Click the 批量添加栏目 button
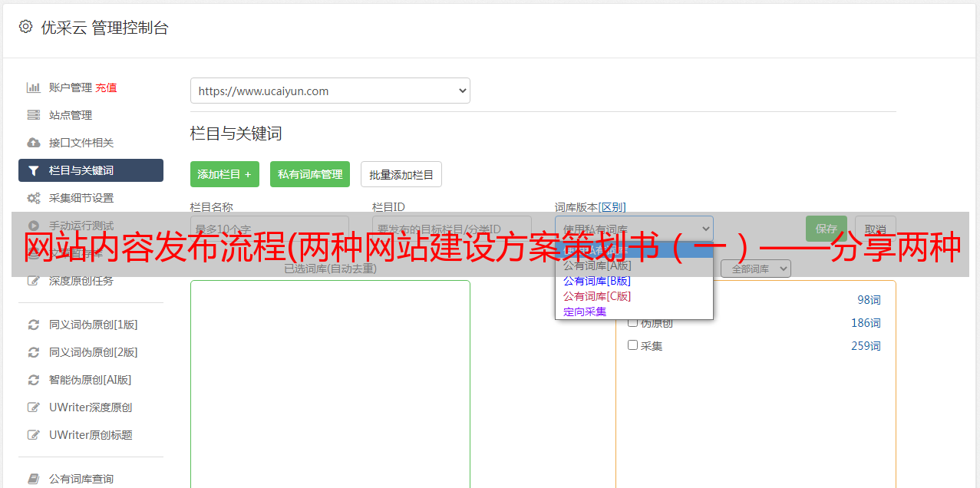The image size is (980, 488). [401, 174]
